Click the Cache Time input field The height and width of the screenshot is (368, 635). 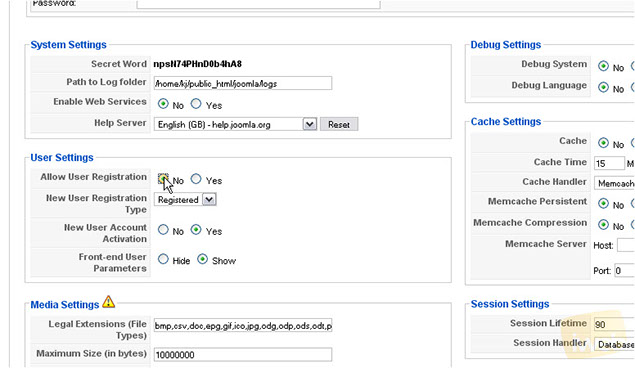(x=609, y=163)
